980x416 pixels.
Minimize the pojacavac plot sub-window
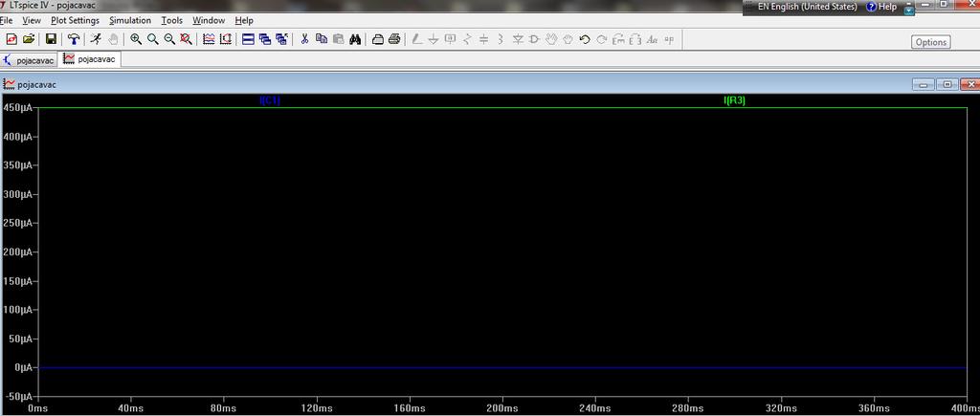pyautogui.click(x=924, y=84)
